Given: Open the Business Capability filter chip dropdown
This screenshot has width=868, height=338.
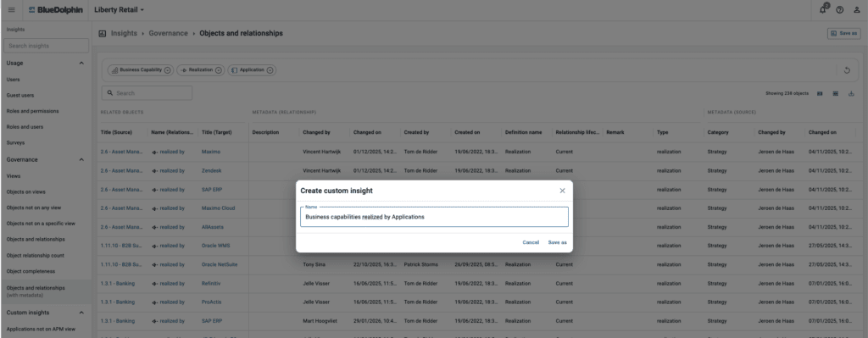Looking at the screenshot, I should tap(167, 70).
